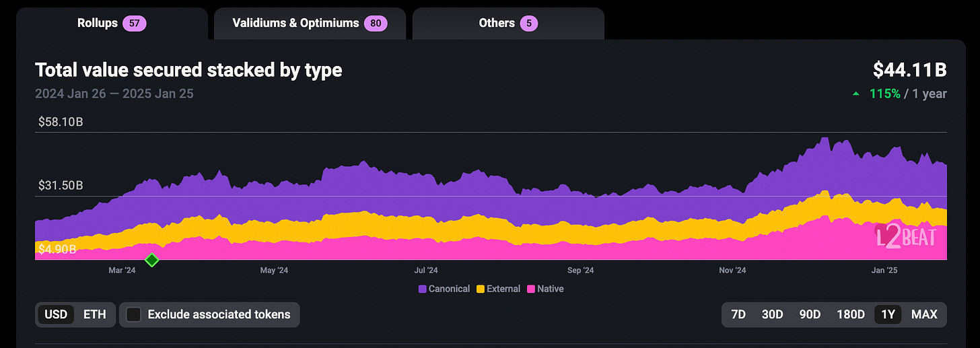This screenshot has width=980, height=348.
Task: Switch chart currency to ETH
Action: 95,314
